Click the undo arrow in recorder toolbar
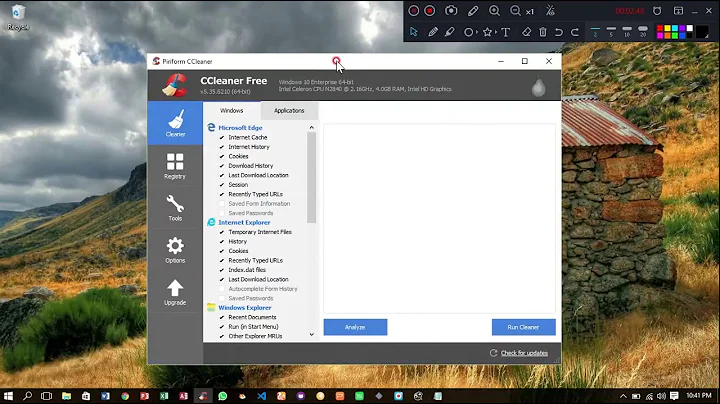This screenshot has width=720, height=404. (558, 32)
